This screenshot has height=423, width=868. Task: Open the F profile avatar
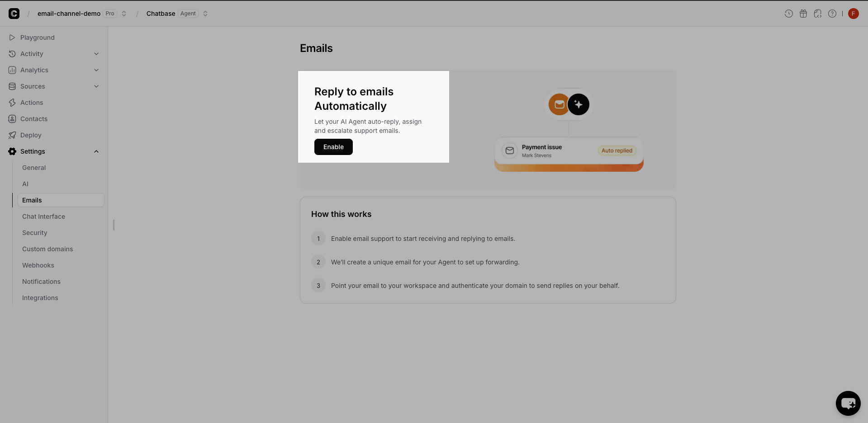coord(853,14)
